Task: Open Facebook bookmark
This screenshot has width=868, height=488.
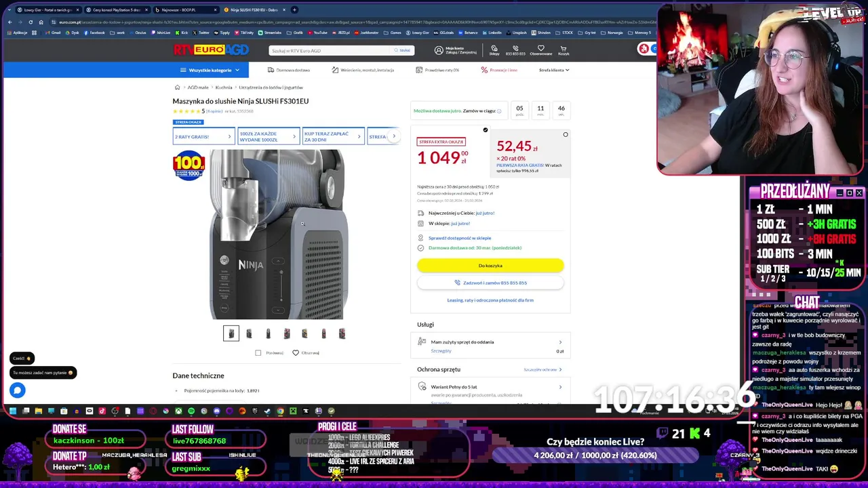Action: coord(94,33)
